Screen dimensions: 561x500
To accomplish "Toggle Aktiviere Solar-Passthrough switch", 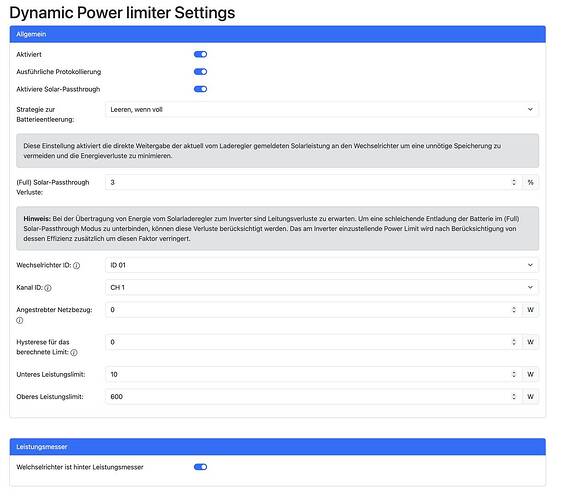I will point(200,89).
